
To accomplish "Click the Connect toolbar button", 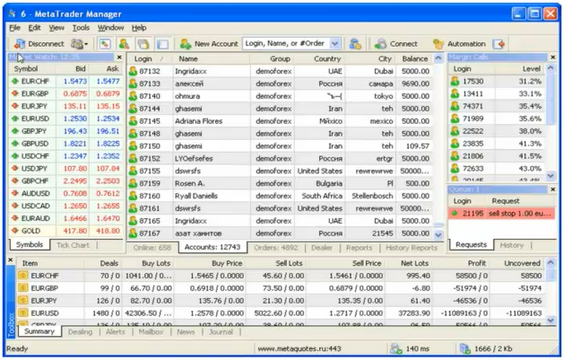I will click(396, 44).
